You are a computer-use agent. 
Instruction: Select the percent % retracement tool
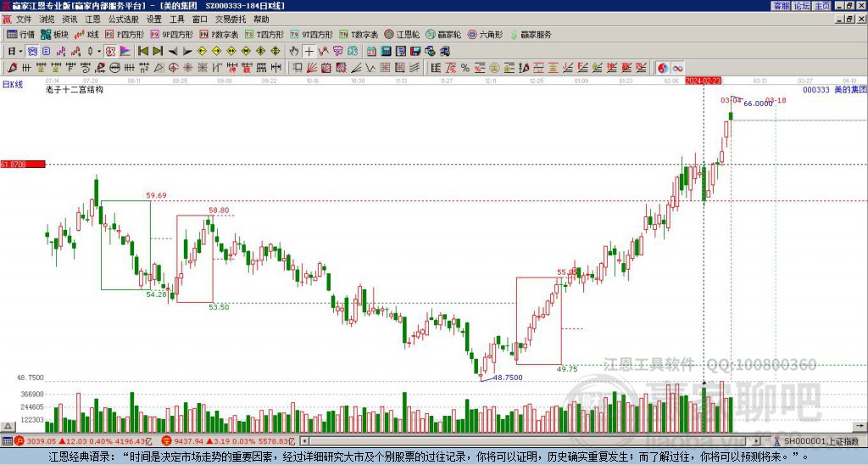tap(465, 68)
